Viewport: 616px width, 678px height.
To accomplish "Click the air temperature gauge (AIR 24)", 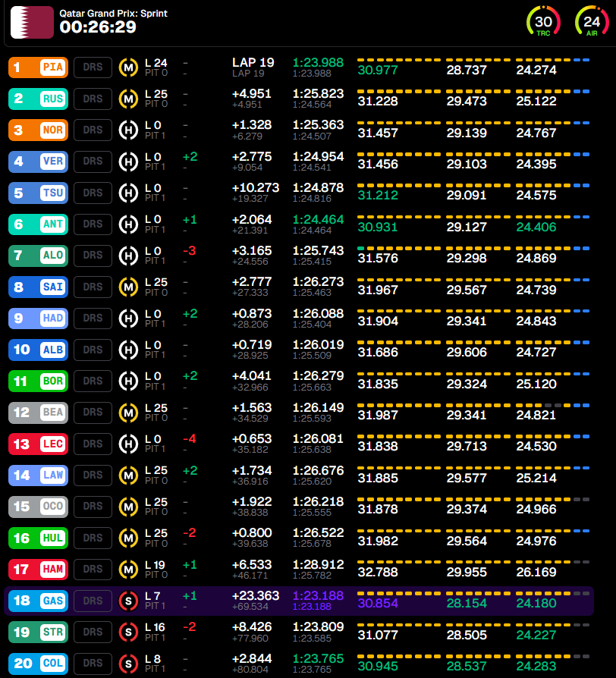I will [x=592, y=20].
